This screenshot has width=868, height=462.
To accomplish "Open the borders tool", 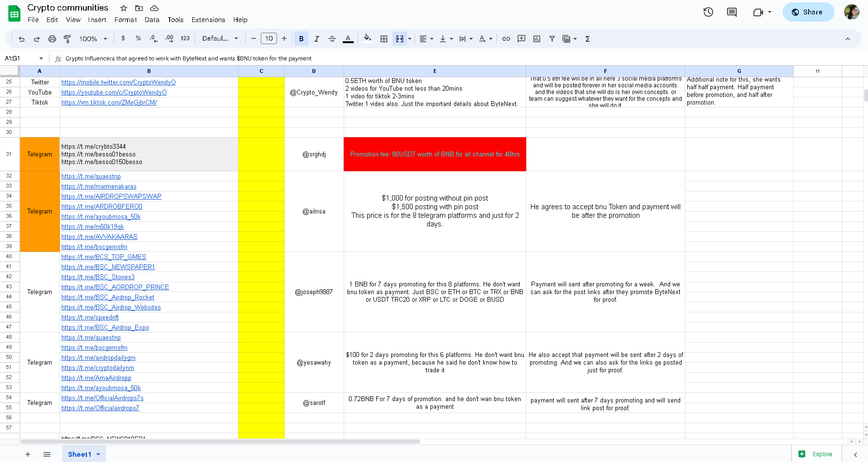I will coord(384,39).
